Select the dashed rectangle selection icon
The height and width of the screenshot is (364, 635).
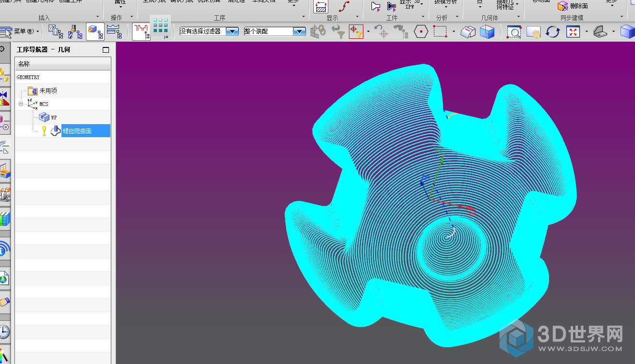(x=440, y=32)
